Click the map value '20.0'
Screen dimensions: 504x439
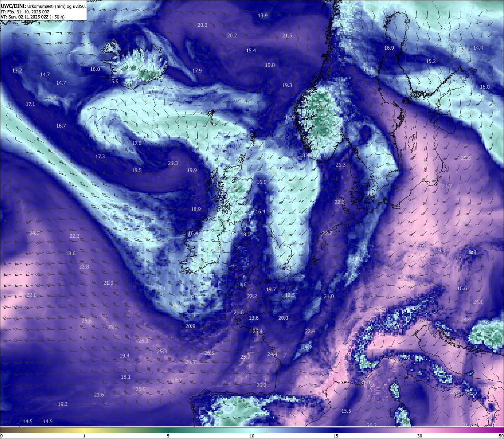point(283,318)
